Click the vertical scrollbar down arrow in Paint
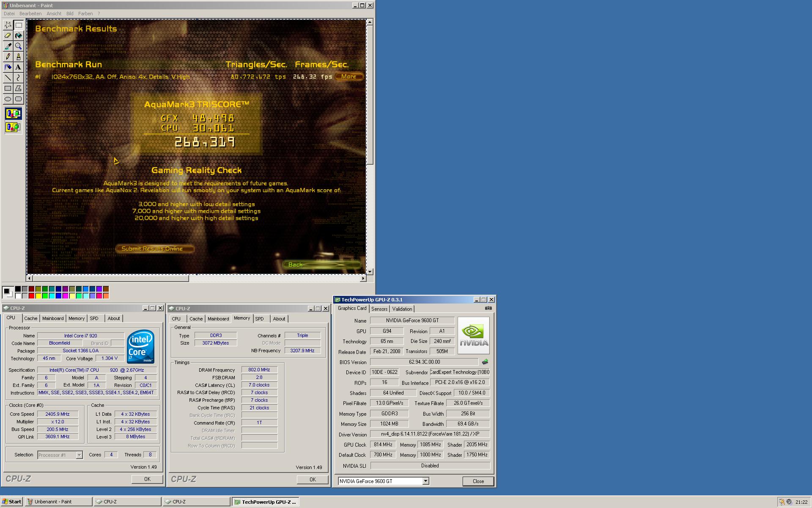This screenshot has height=508, width=812. click(370, 271)
